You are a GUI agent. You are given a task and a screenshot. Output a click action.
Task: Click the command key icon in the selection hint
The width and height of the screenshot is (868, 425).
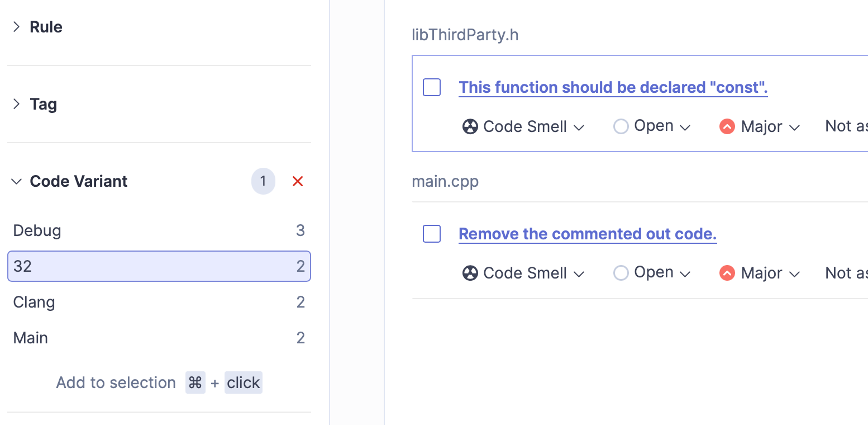click(195, 382)
